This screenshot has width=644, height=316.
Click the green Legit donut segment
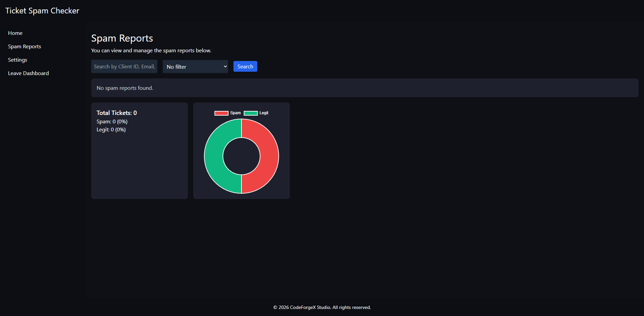click(214, 156)
